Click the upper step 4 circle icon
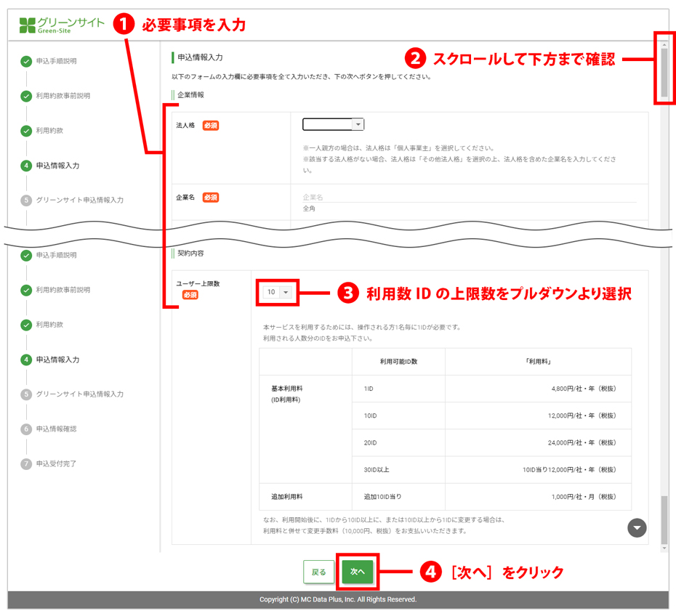The image size is (676, 616). tap(26, 166)
